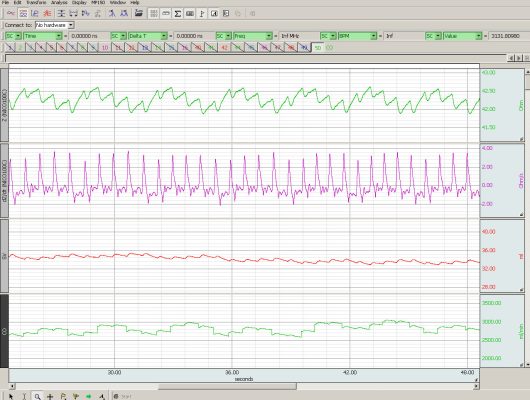Toggle channel button 2

(20, 48)
